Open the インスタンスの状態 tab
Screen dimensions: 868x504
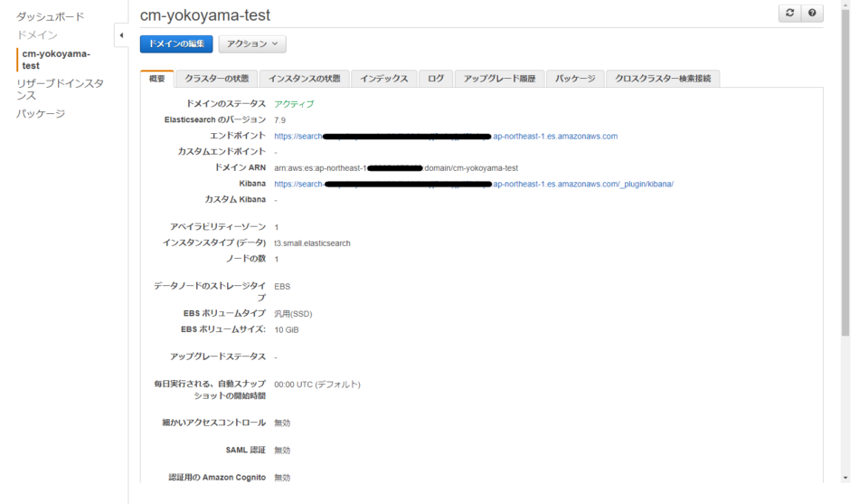pos(305,79)
